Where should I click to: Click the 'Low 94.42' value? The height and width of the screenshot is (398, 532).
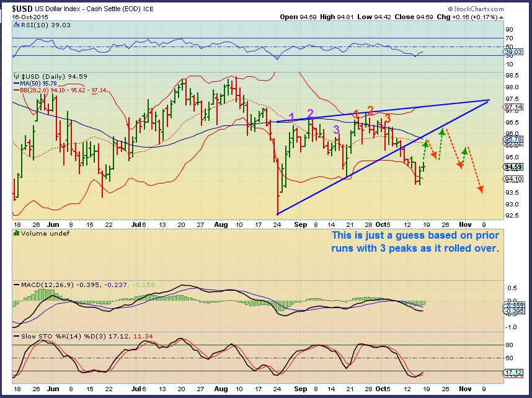[x=375, y=17]
